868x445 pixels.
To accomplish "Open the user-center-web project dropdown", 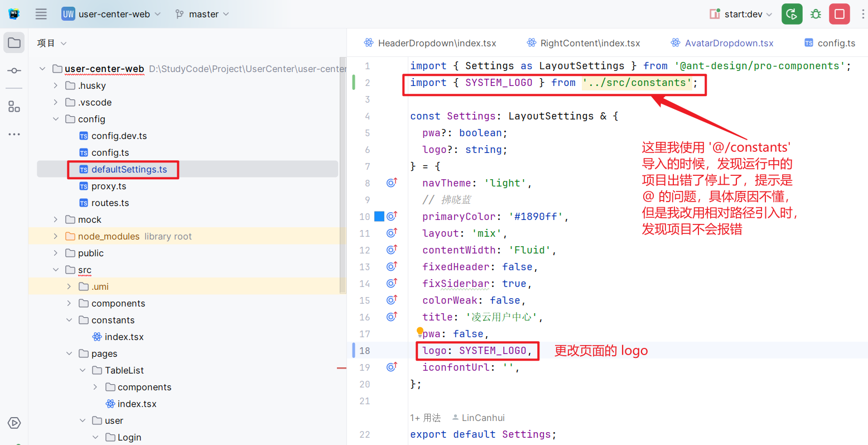I will 112,14.
